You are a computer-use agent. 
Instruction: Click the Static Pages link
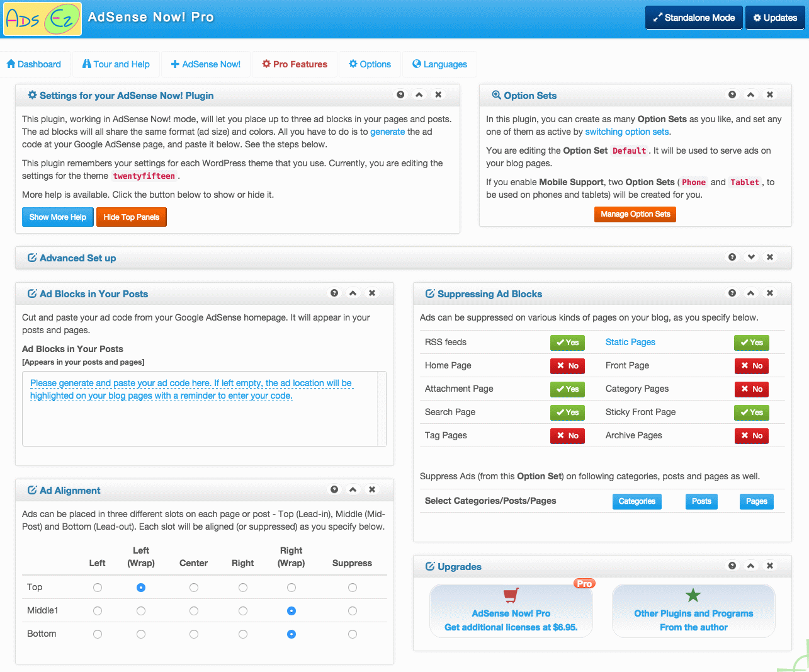pyautogui.click(x=630, y=342)
